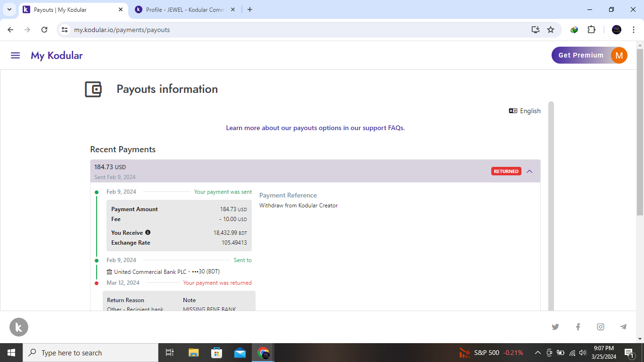Image resolution: width=644 pixels, height=362 pixels.
Task: Open a new browser tab
Action: [250, 9]
